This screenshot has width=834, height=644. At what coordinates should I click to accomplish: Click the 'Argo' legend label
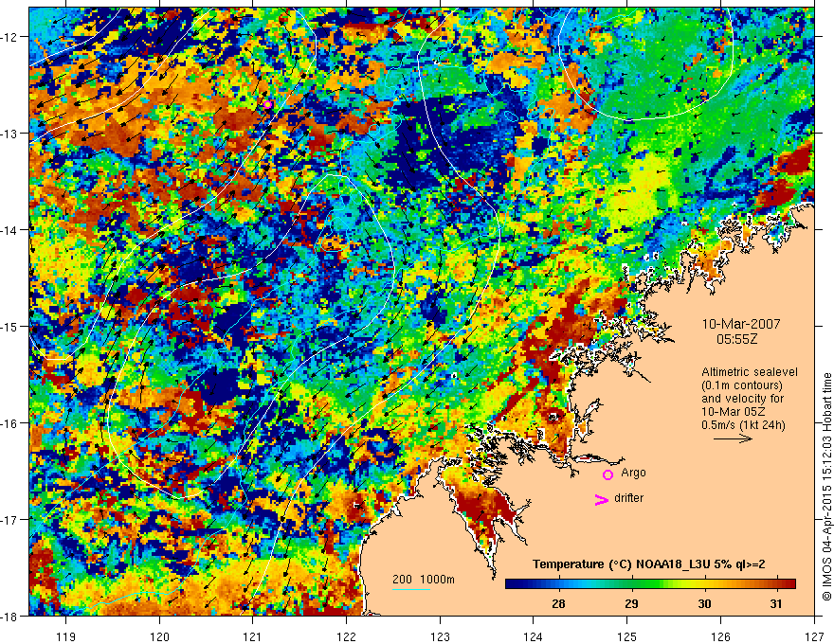[633, 473]
